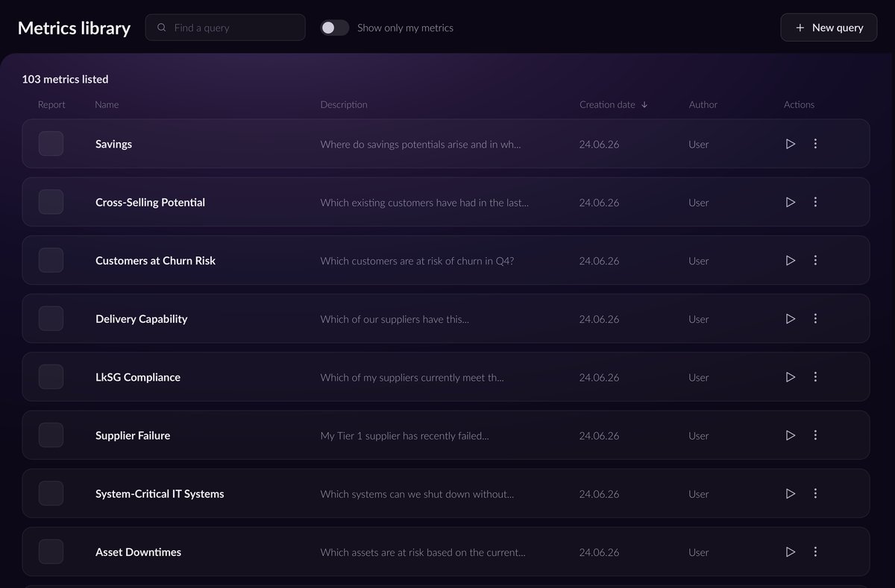Image resolution: width=895 pixels, height=588 pixels.
Task: Open the Savings metric
Action: [x=113, y=144]
